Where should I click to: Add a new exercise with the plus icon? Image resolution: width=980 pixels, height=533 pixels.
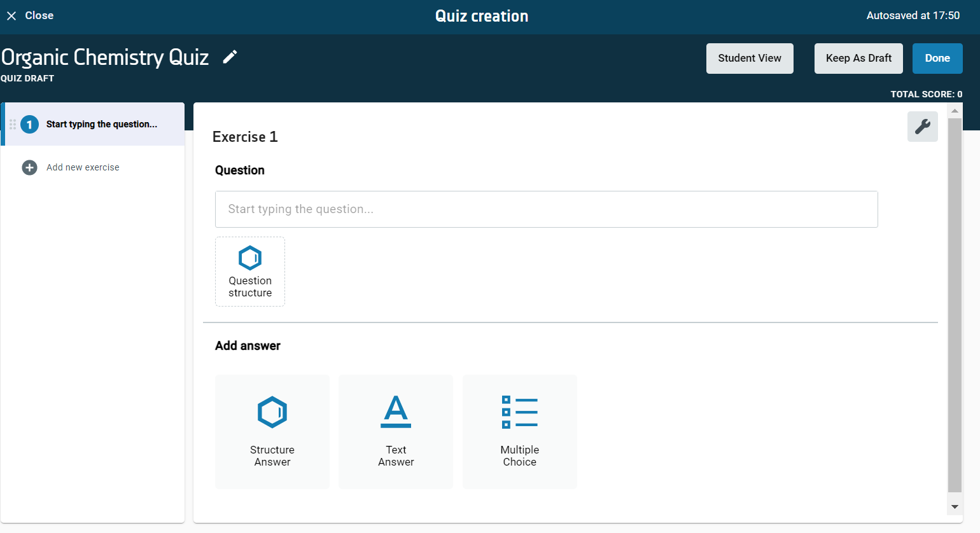pos(29,167)
